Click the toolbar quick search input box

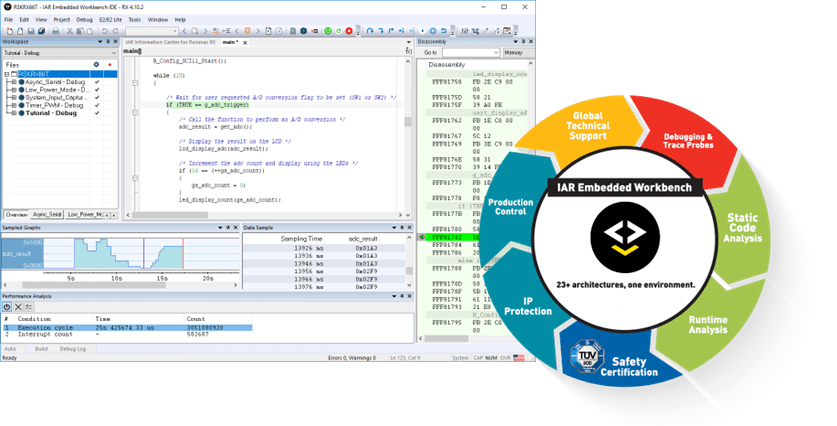(152, 31)
